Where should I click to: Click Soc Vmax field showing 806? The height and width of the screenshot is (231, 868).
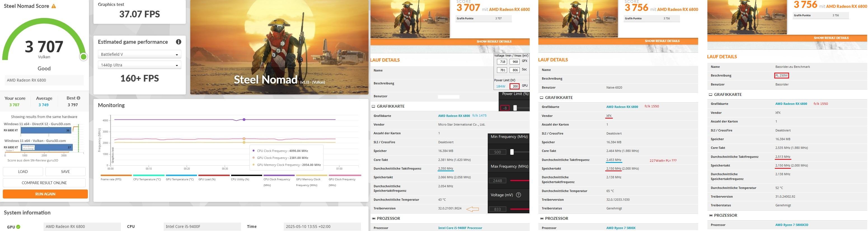tap(514, 70)
